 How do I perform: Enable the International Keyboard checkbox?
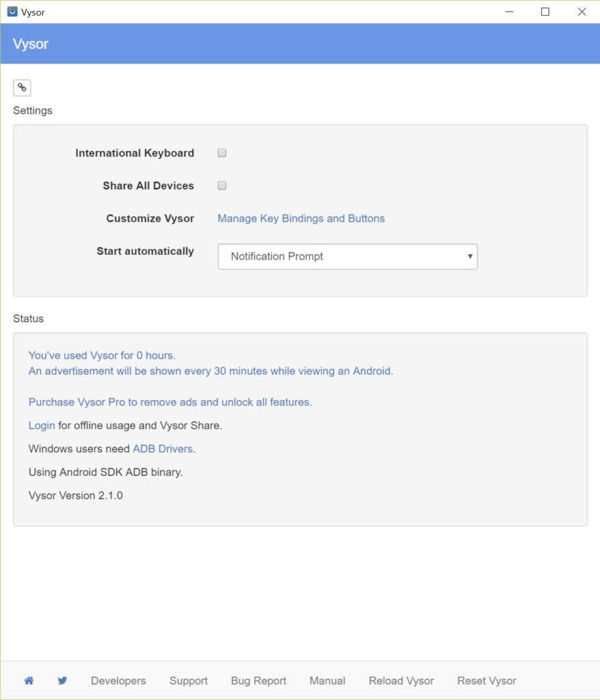tap(222, 153)
